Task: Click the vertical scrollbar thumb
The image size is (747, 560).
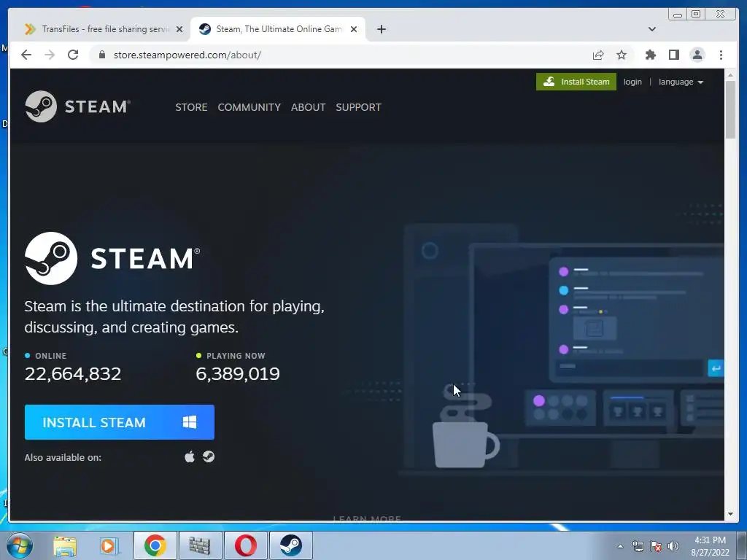Action: (730, 109)
